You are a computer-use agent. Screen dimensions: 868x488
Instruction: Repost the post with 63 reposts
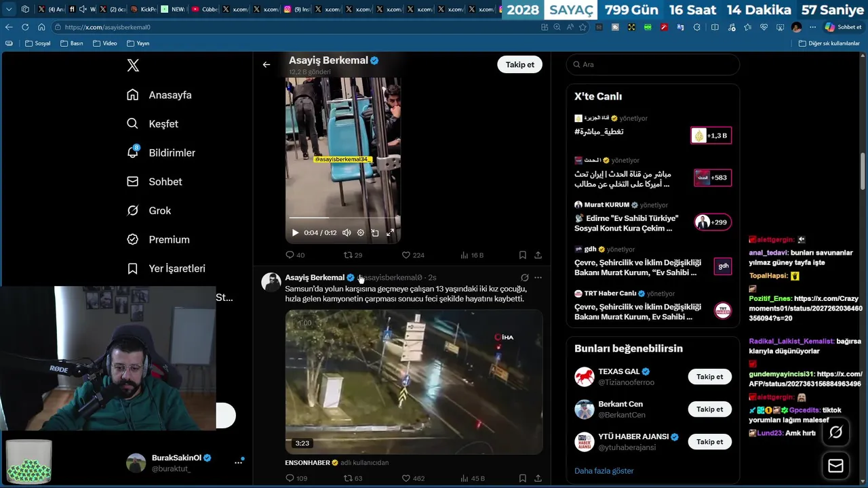[x=353, y=478]
